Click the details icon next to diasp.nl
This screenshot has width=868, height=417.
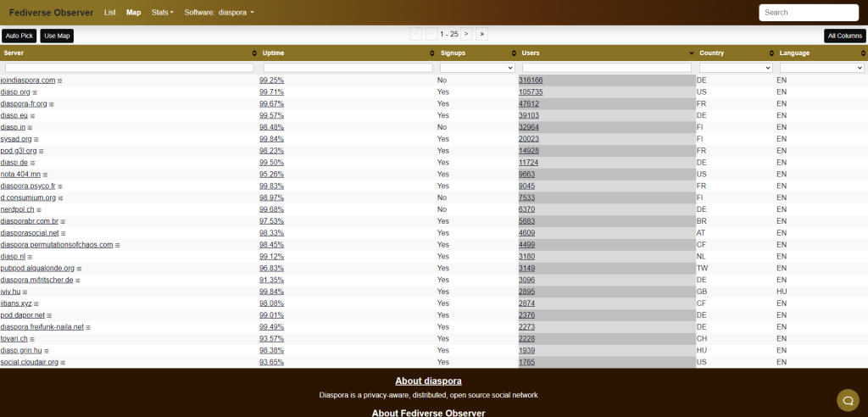click(x=31, y=257)
